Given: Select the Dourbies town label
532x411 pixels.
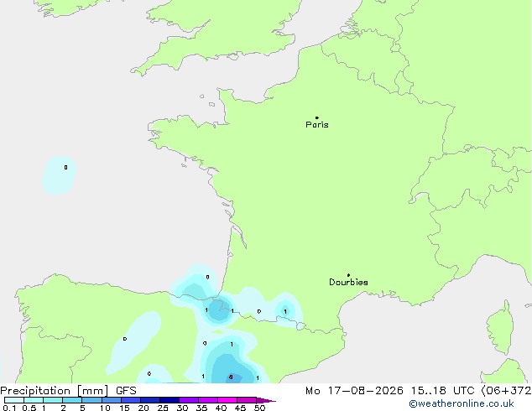Looking at the screenshot, I should coord(348,282).
